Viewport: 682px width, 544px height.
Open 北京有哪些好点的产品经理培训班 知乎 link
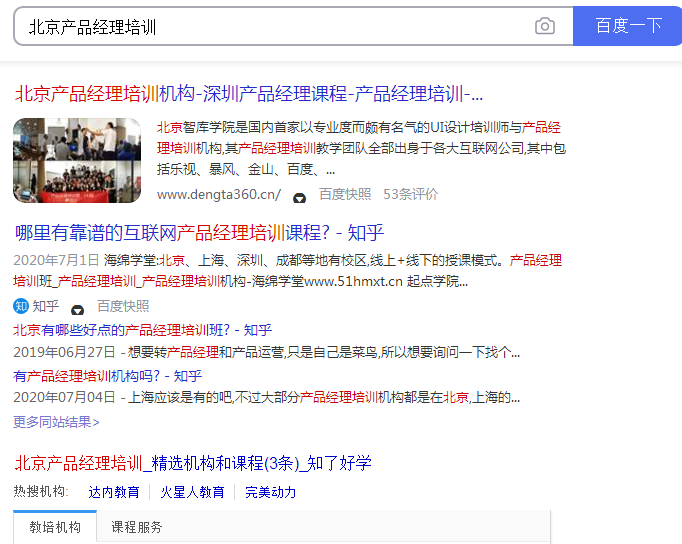coord(143,330)
